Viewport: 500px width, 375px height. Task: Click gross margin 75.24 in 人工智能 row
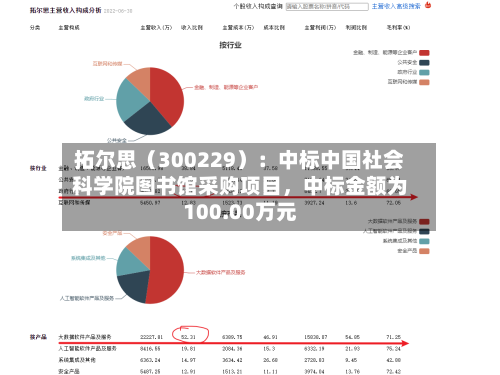[394, 349]
